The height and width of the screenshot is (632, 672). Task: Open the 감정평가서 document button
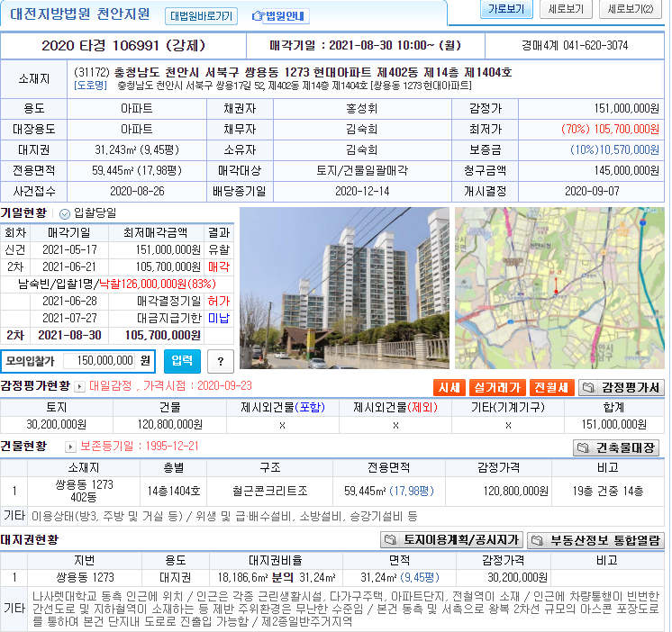[621, 387]
